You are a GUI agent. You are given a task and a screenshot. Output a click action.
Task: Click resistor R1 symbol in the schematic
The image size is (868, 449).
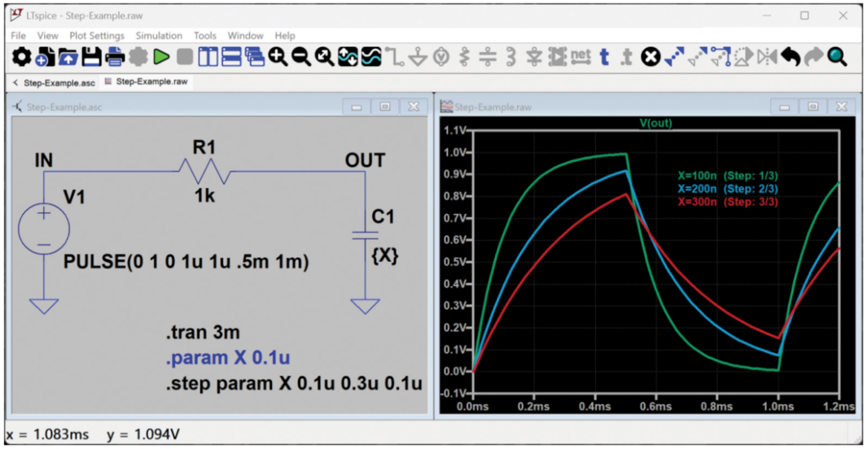point(205,171)
